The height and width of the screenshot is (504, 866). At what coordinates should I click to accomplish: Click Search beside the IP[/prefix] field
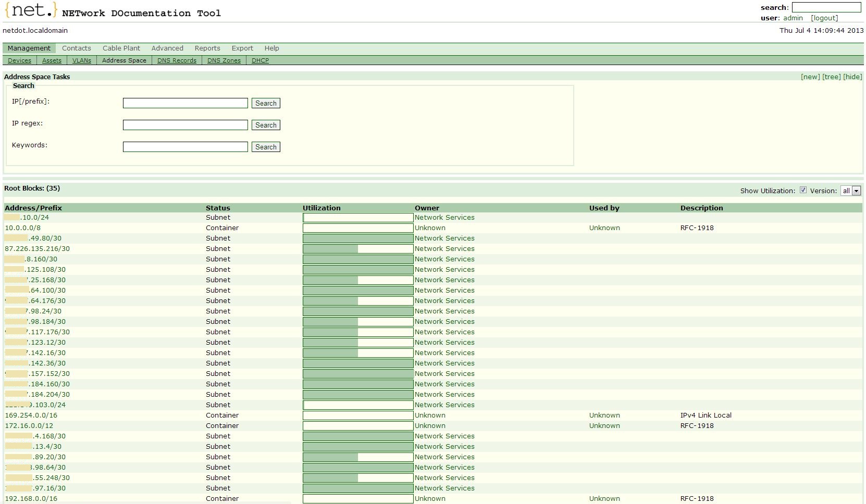[266, 103]
